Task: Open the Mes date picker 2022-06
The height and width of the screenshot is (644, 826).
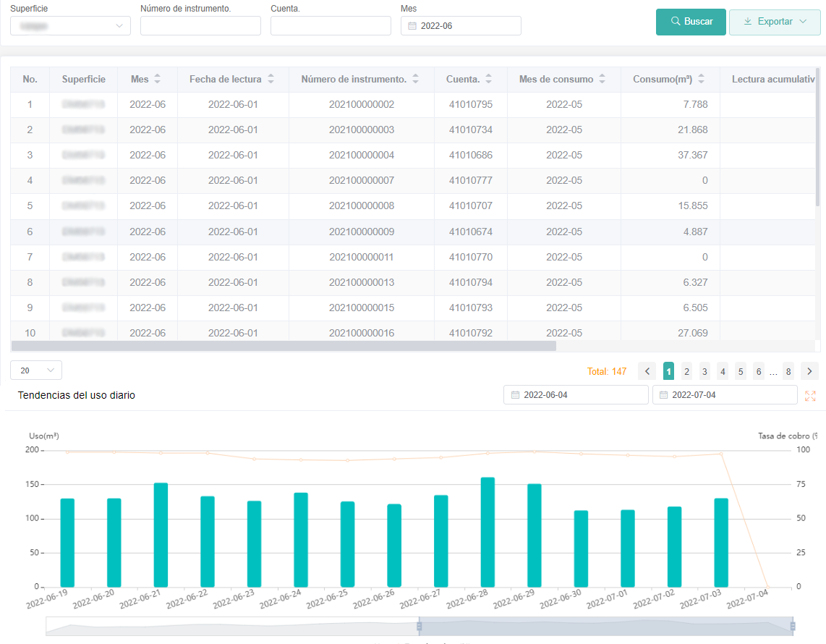Action: coord(461,26)
